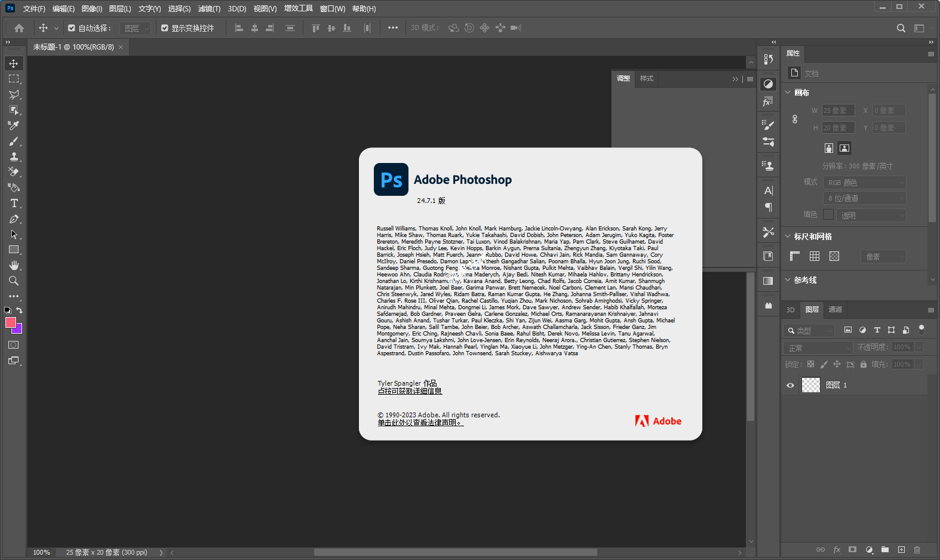Select the Horizontal Type tool
The height and width of the screenshot is (560, 940).
[14, 204]
